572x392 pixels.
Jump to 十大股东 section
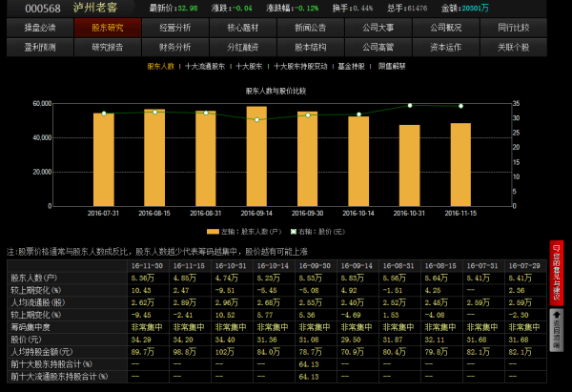[249, 67]
